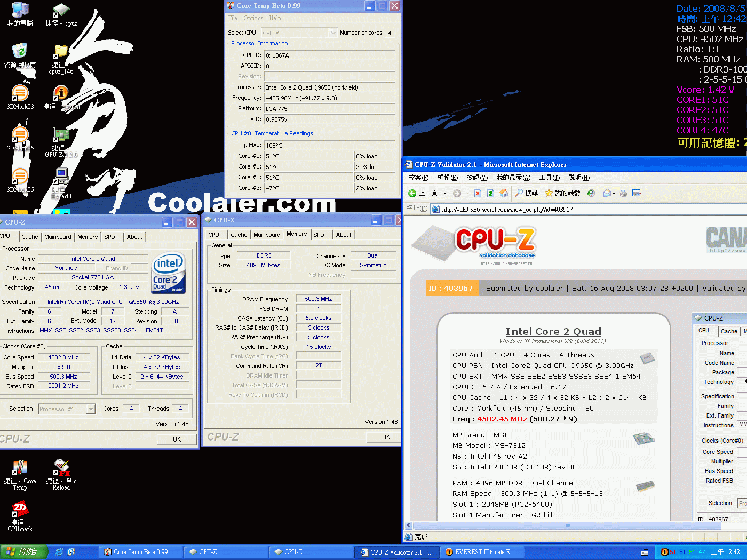
Task: Click the horizontal scrollbar in Internet Explorer
Action: pos(568,525)
